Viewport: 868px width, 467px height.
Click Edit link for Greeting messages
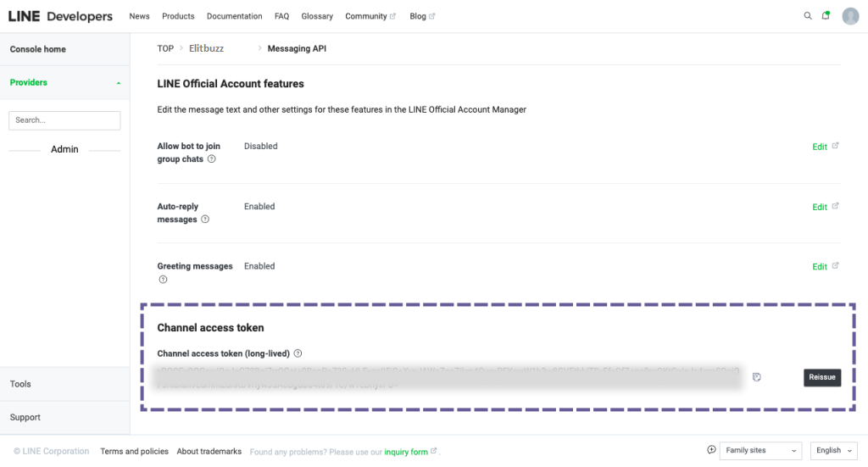820,267
